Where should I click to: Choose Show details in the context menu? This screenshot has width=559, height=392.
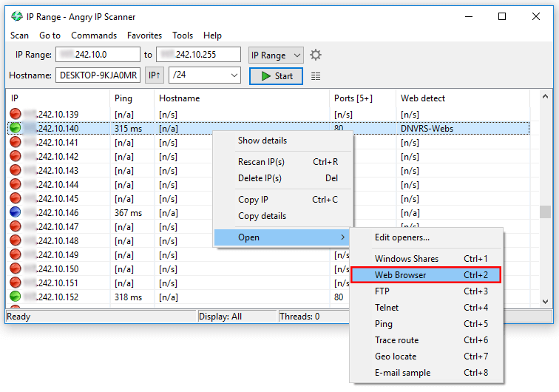[x=262, y=141]
